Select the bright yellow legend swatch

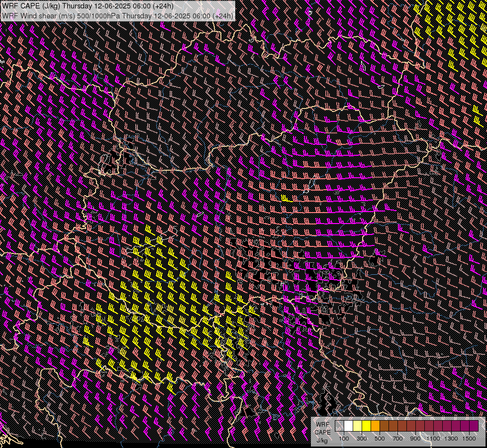tap(367, 426)
